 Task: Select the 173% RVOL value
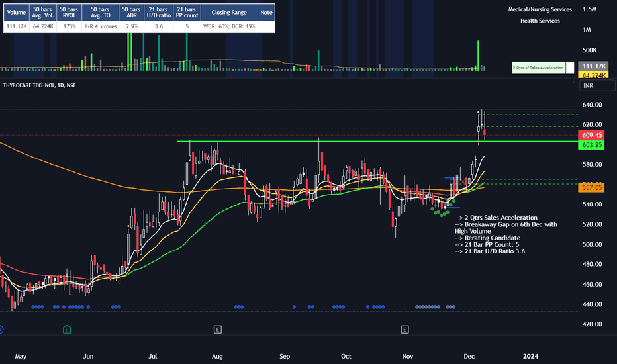(69, 26)
